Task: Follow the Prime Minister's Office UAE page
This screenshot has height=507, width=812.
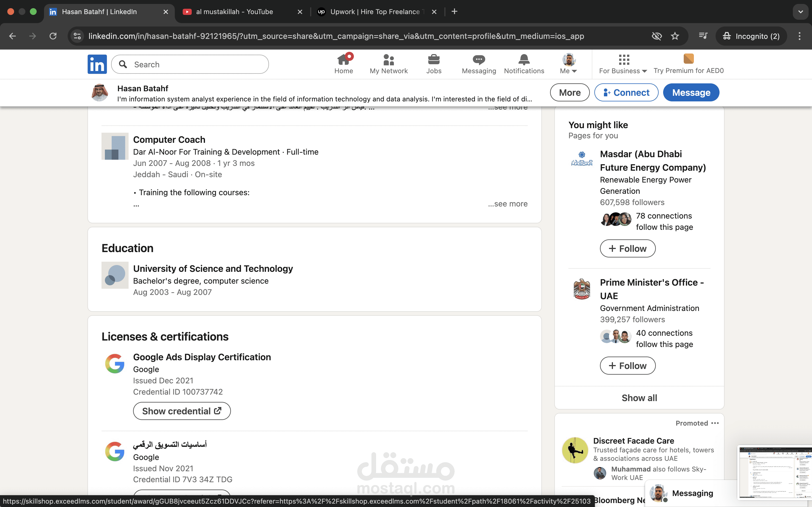Action: tap(627, 366)
